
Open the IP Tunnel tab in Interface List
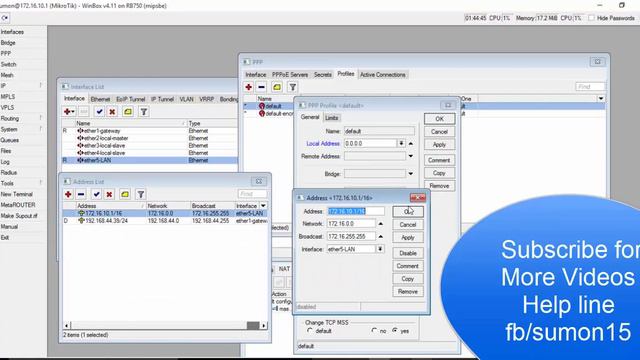tap(162, 99)
